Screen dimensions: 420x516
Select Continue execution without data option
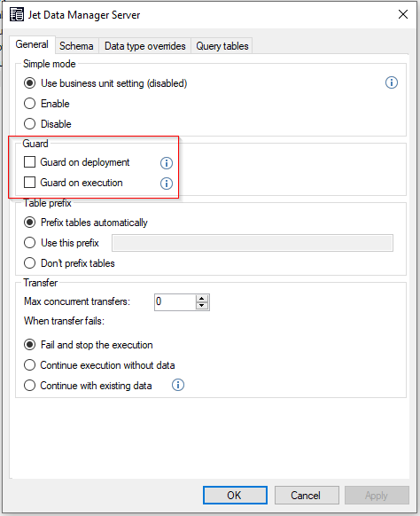[x=29, y=365]
